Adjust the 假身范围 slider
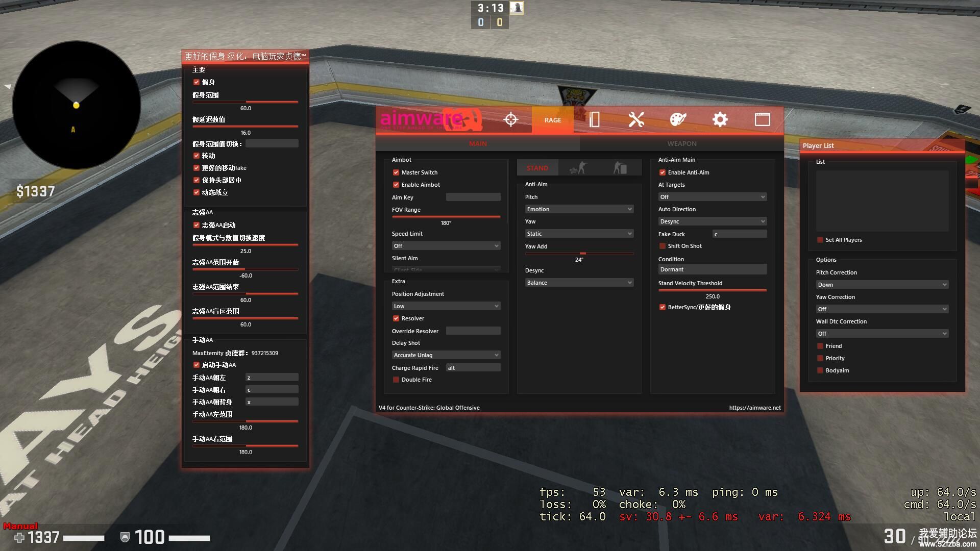The image size is (980, 551). [x=246, y=102]
